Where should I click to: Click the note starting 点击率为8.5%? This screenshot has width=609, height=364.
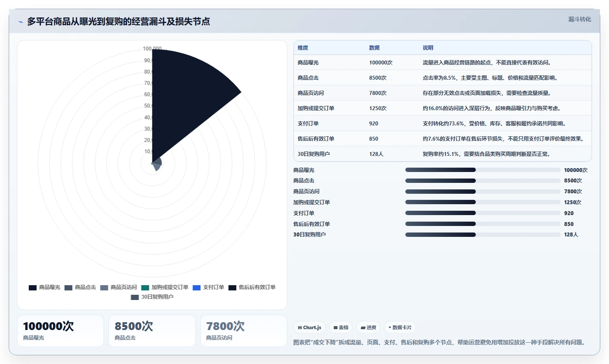click(490, 78)
